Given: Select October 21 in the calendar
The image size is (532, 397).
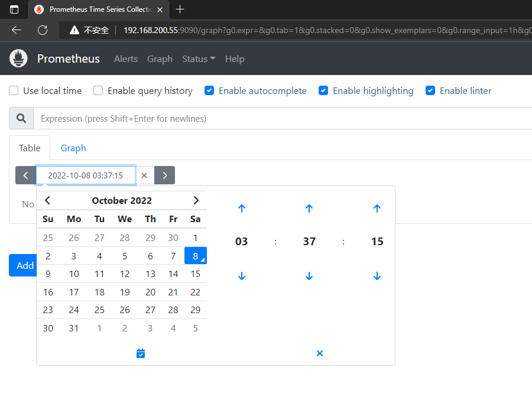Looking at the screenshot, I should 173,292.
